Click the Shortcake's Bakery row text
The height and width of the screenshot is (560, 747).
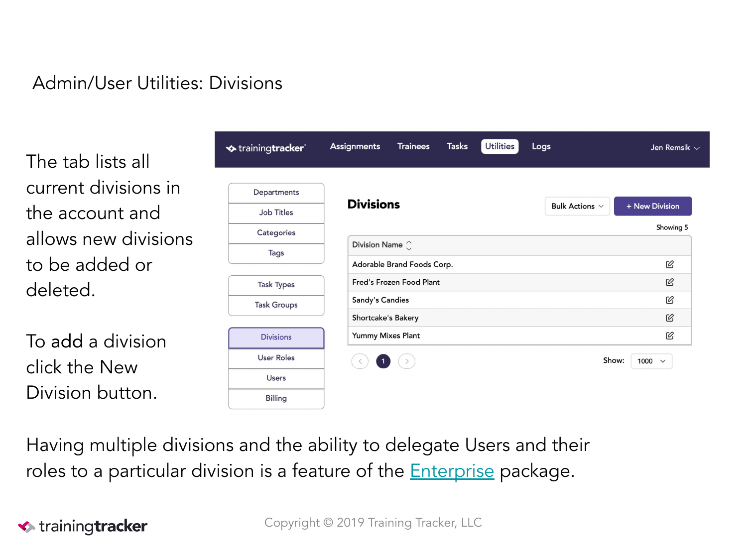(385, 318)
